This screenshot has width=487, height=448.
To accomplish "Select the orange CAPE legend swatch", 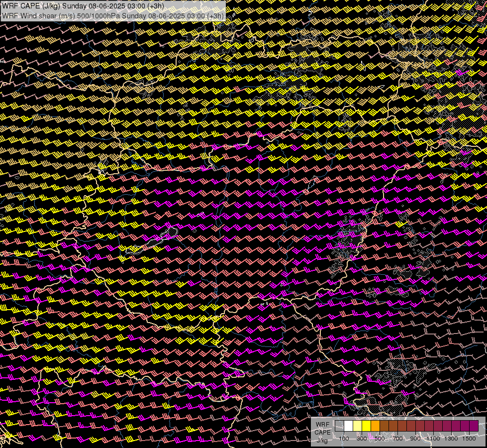I will [376, 426].
